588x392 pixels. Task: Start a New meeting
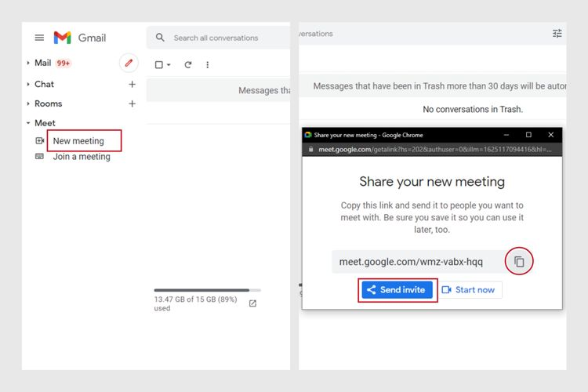(78, 140)
